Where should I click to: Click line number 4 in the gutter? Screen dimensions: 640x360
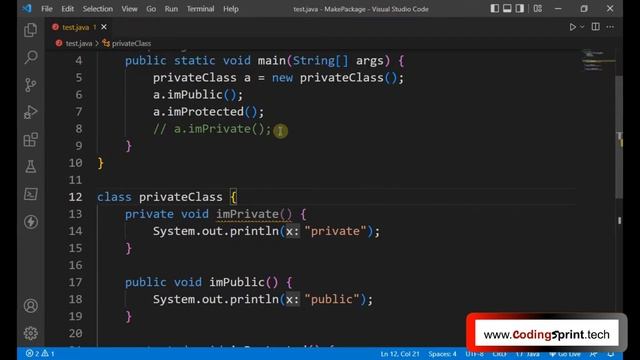[78, 61]
